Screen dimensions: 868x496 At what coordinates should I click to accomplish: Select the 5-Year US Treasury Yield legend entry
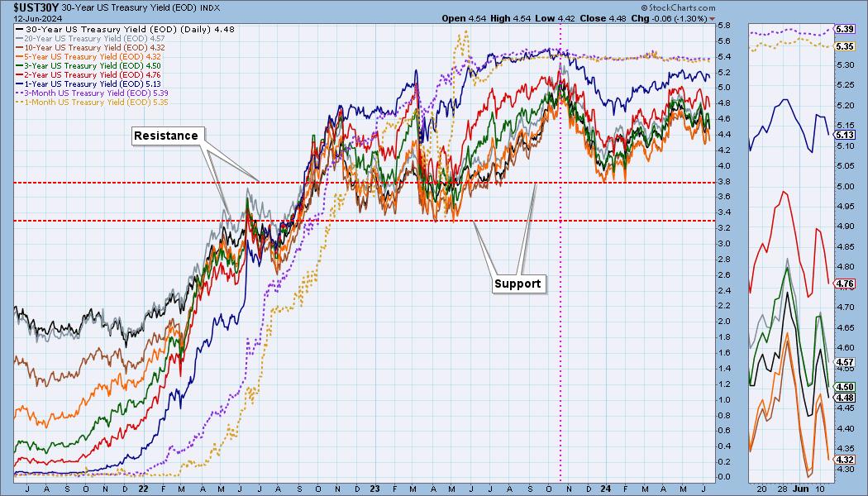(89, 56)
